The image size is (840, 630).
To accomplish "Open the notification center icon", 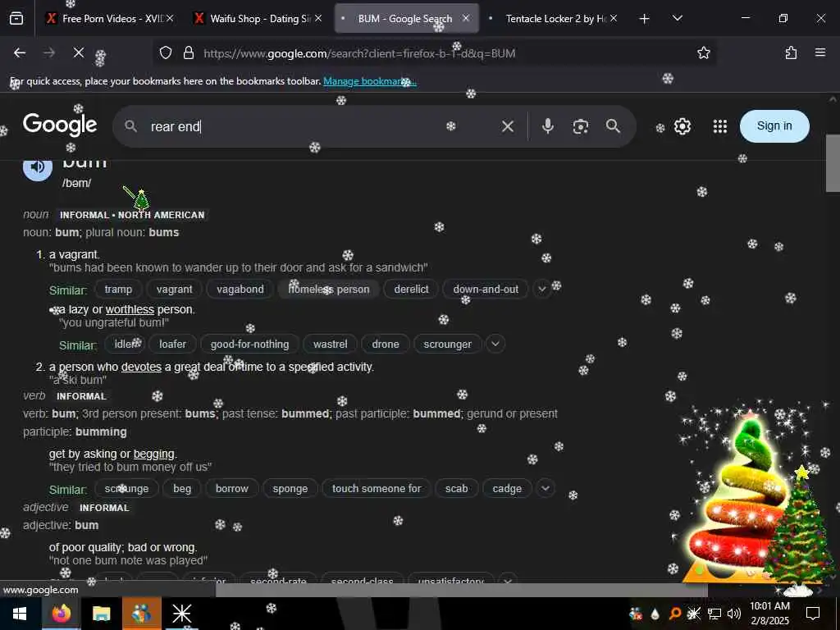I will point(813,614).
